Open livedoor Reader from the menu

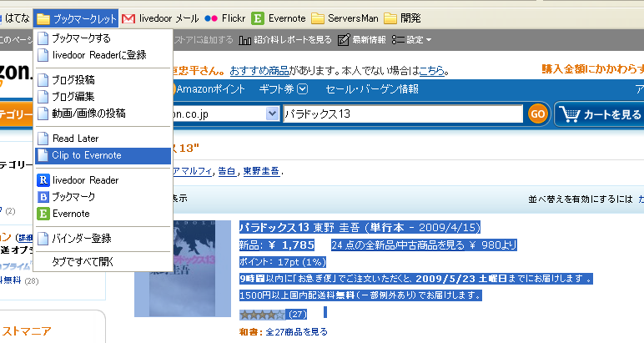click(103, 180)
